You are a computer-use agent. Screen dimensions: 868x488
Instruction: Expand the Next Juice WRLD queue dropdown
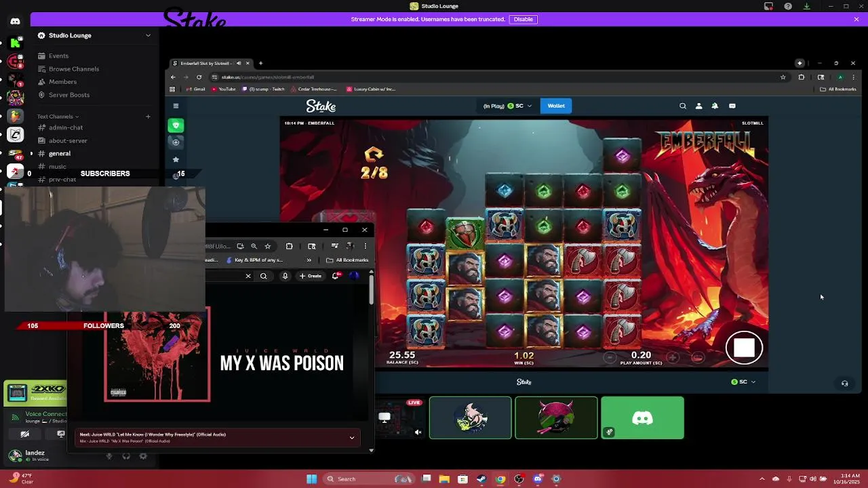[352, 438]
